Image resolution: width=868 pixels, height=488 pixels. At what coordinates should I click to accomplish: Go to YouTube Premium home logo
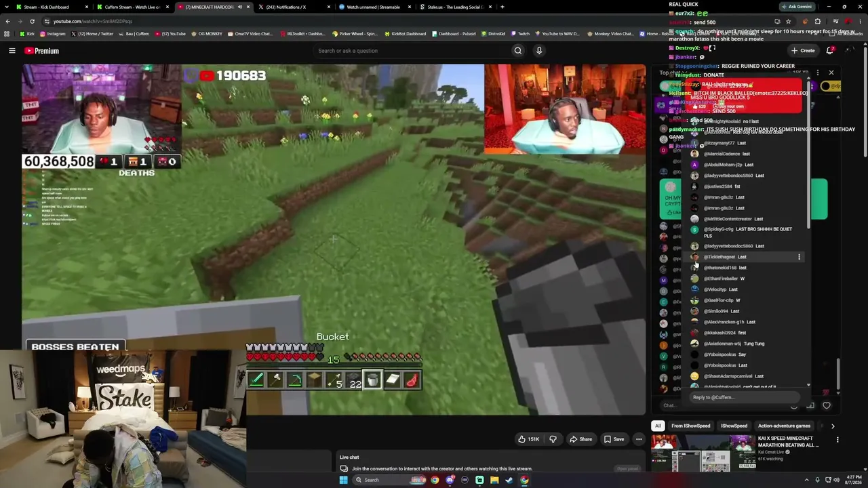point(41,51)
